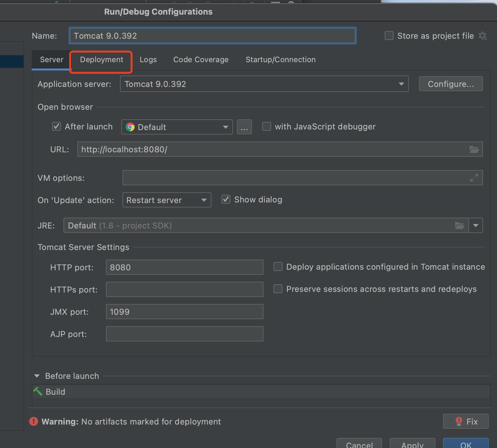
Task: Click the Chrome icon in the browser dropdown
Action: coord(130,127)
